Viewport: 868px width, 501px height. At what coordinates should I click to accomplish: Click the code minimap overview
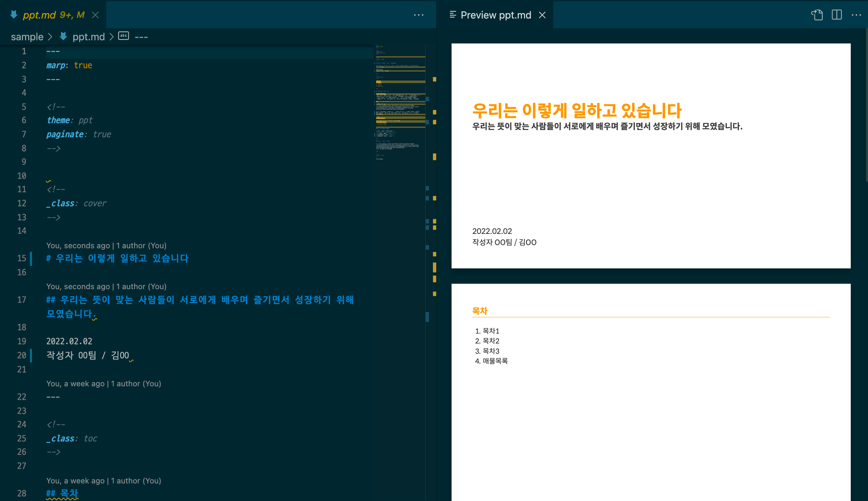pos(399,103)
